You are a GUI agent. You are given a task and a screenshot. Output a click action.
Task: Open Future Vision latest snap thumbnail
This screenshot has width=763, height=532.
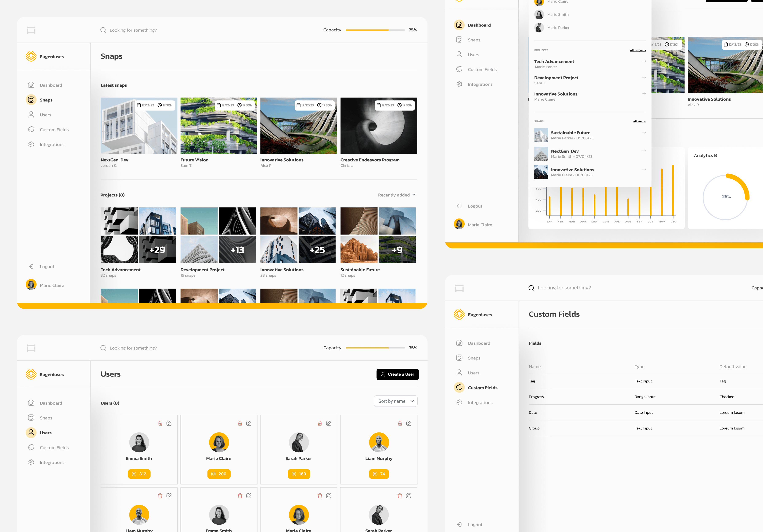click(x=219, y=126)
